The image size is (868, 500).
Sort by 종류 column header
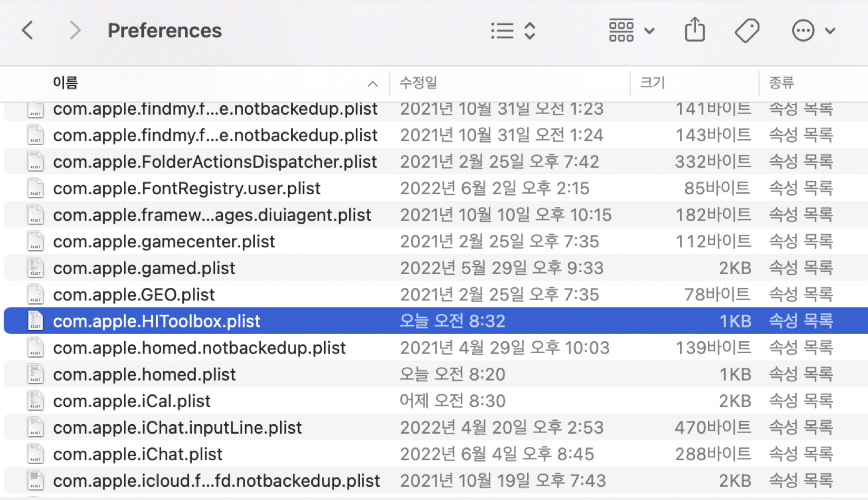pos(781,83)
